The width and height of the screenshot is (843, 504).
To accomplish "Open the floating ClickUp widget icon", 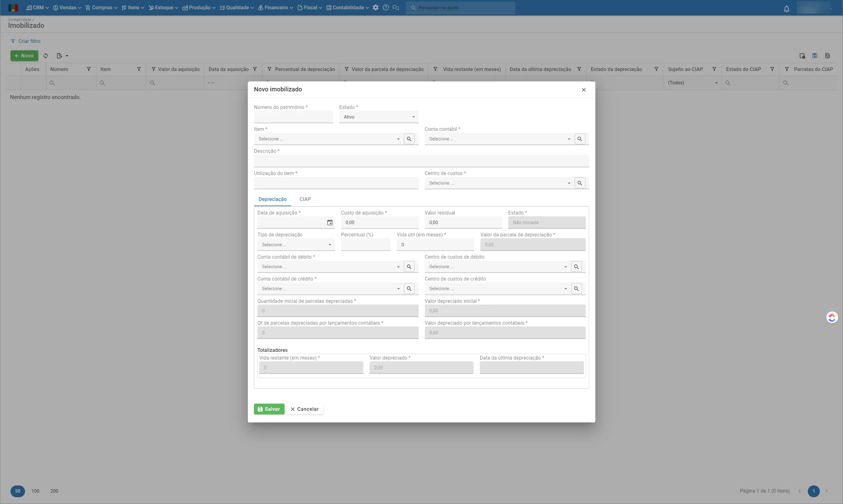I will (832, 317).
